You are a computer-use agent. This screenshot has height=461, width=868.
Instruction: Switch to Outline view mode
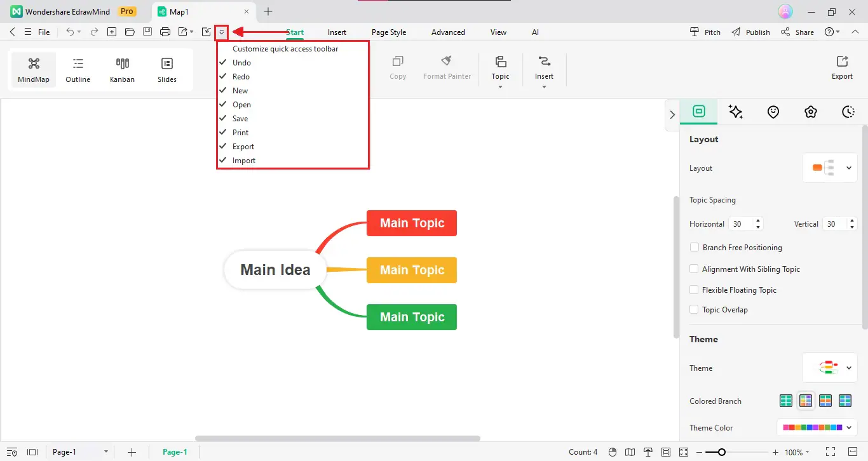tap(78, 70)
